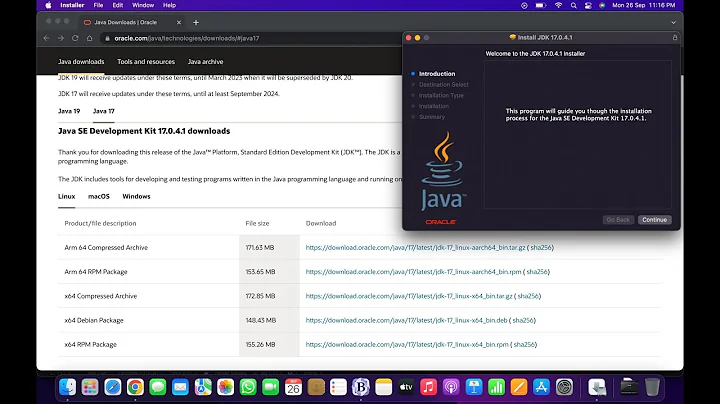720x404 pixels.
Task: Click the jdk-17_linux-aarch64_bin.tar.gz link
Action: pyautogui.click(x=416, y=247)
